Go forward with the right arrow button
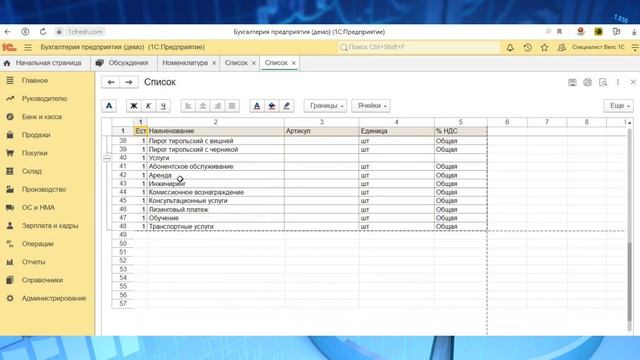This screenshot has width=640, height=360. [x=129, y=82]
